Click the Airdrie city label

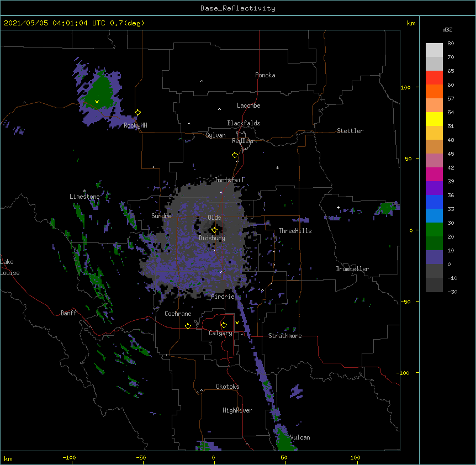click(223, 297)
